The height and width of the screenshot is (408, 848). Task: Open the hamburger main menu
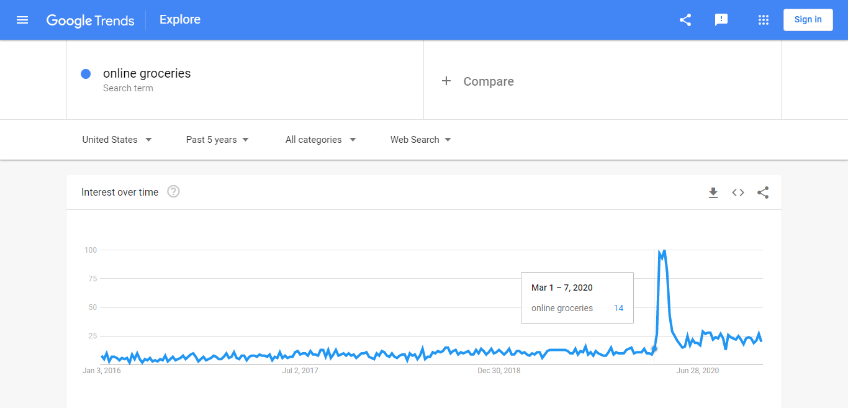pos(22,20)
